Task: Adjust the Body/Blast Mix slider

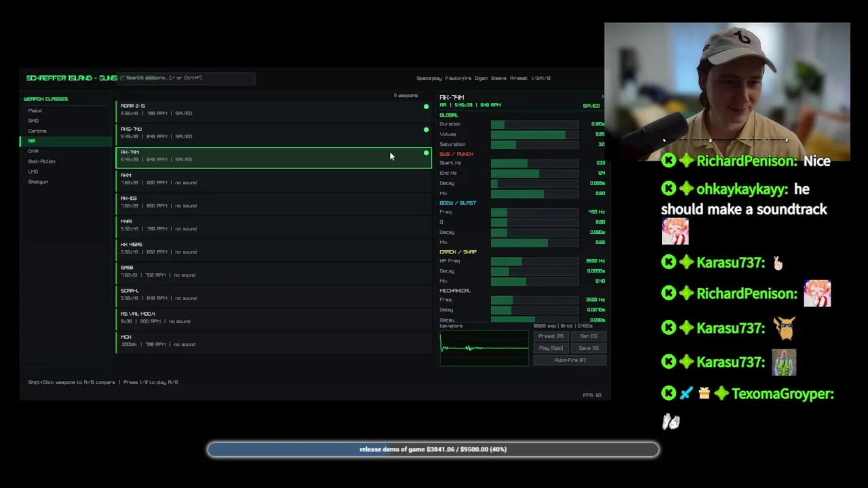Action: (534, 243)
